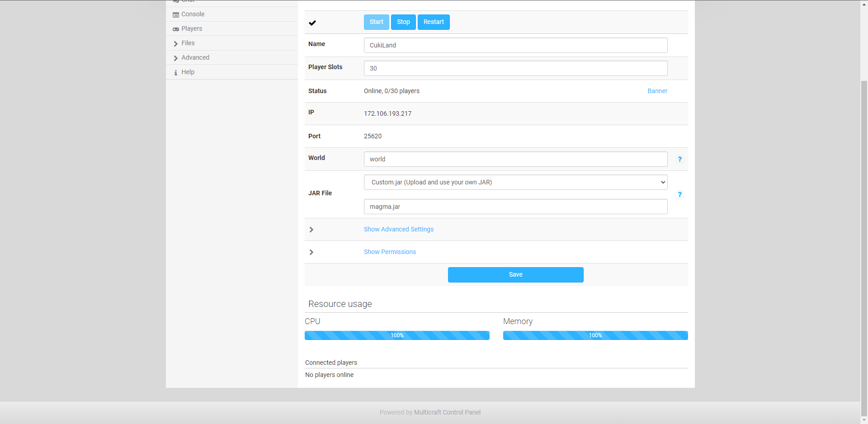Open the JAR File dropdown
868x424 pixels.
pyautogui.click(x=515, y=182)
